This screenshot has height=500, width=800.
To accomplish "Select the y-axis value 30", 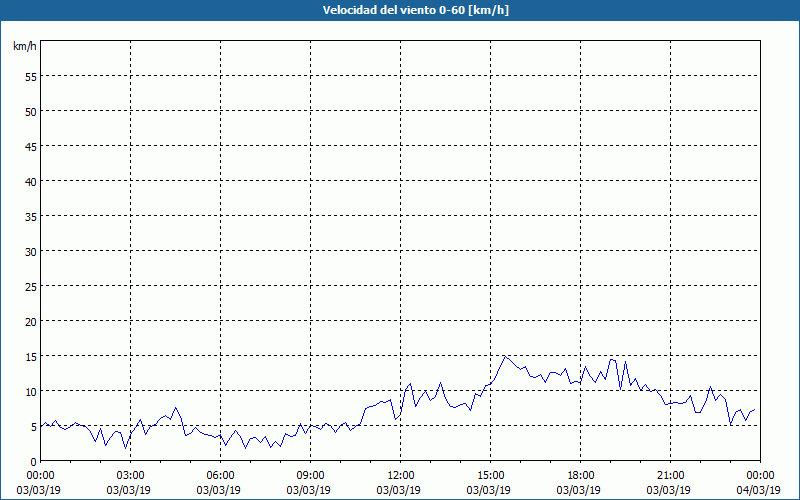I will coord(31,252).
